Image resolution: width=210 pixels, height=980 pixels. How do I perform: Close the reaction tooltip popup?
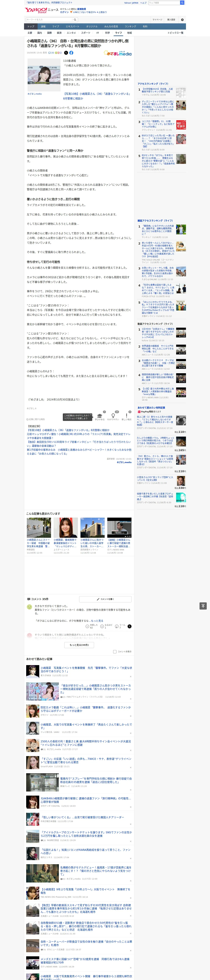pos(91,415)
